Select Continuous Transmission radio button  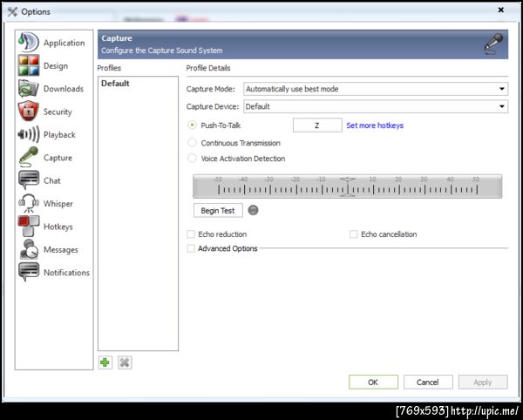pyautogui.click(x=192, y=143)
